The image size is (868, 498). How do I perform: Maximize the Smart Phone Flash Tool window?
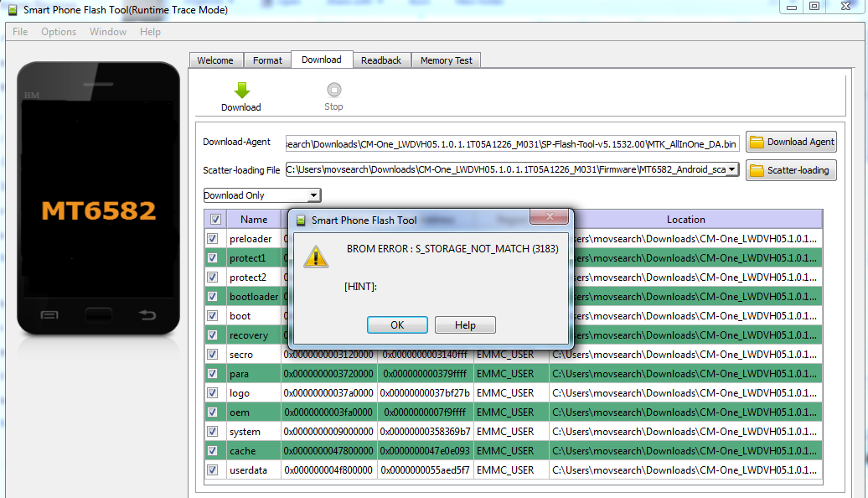click(x=814, y=6)
